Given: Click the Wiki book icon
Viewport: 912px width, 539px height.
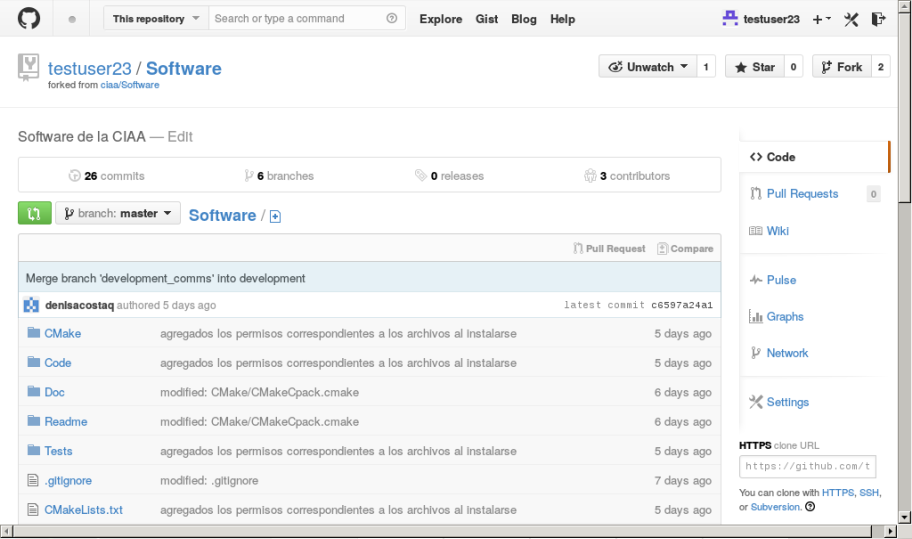Looking at the screenshot, I should point(756,231).
